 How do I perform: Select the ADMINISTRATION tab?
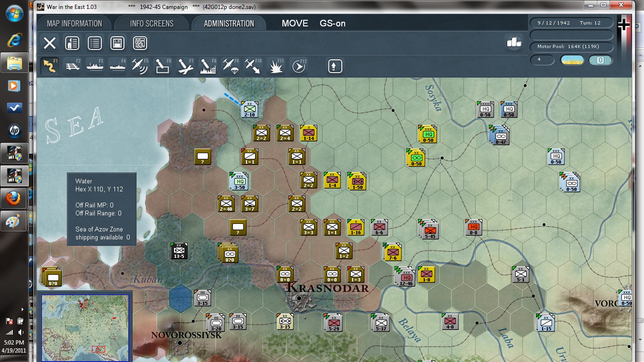229,24
